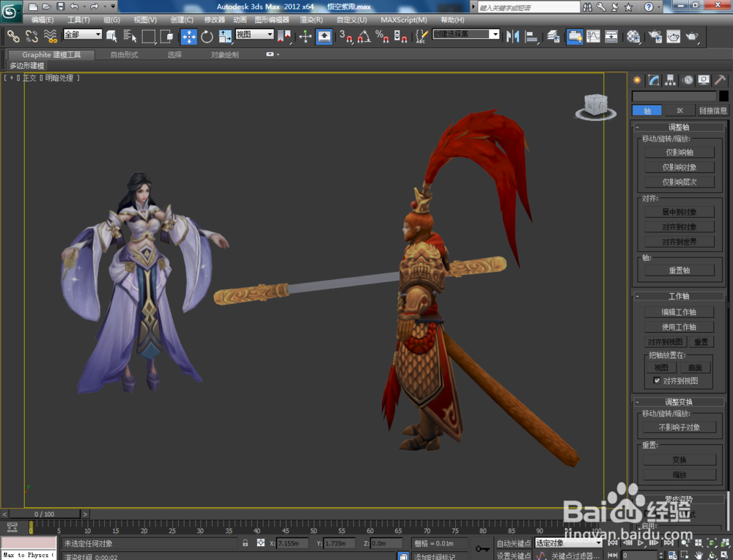Select the Unlink Selection tool
Screen dimensions: 733x560
32,36
